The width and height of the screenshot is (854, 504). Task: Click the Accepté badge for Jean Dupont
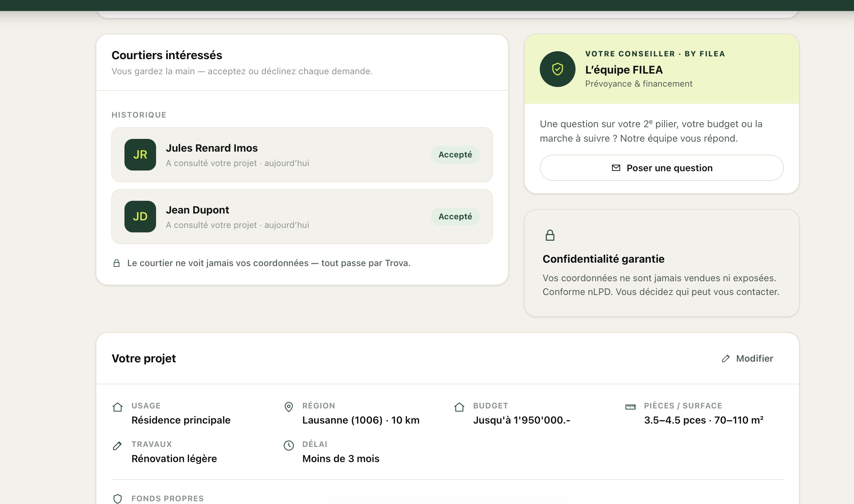455,217
